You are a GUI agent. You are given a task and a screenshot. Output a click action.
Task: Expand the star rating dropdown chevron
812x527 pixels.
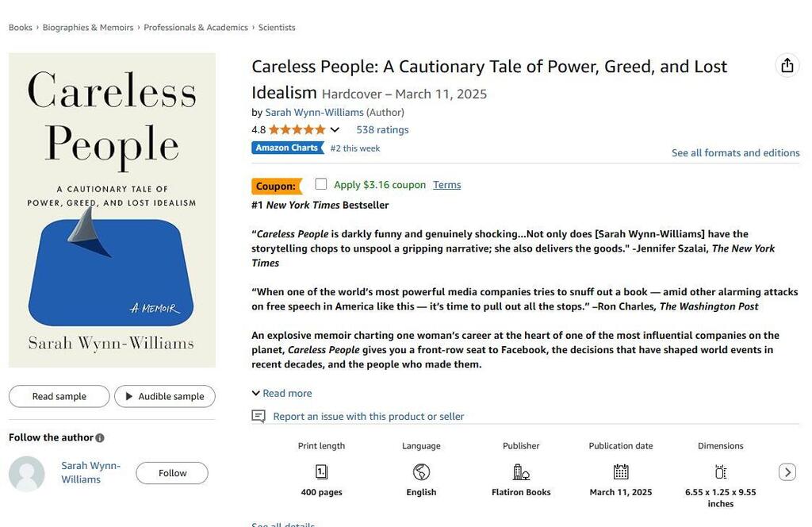click(335, 129)
